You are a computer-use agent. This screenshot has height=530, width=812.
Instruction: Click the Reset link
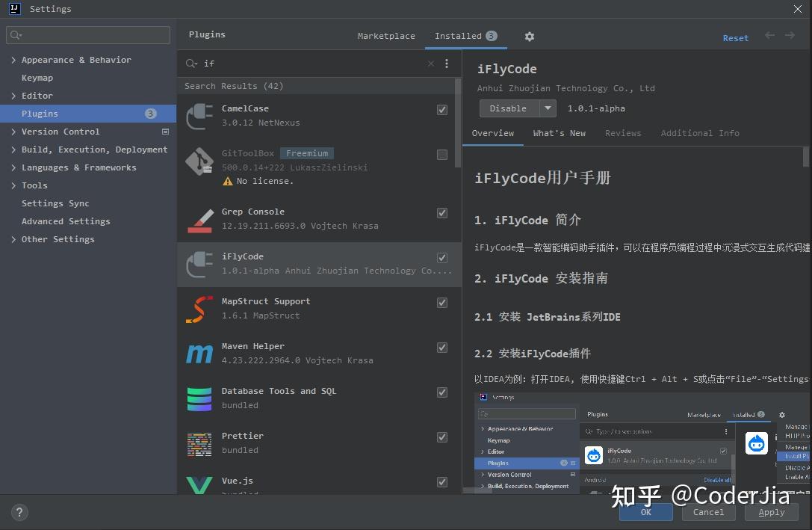(x=735, y=37)
